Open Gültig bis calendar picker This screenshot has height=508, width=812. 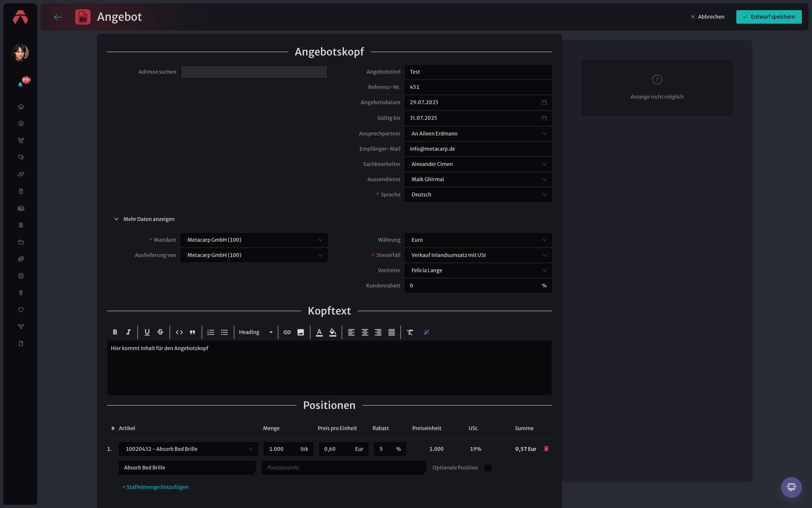click(x=544, y=118)
